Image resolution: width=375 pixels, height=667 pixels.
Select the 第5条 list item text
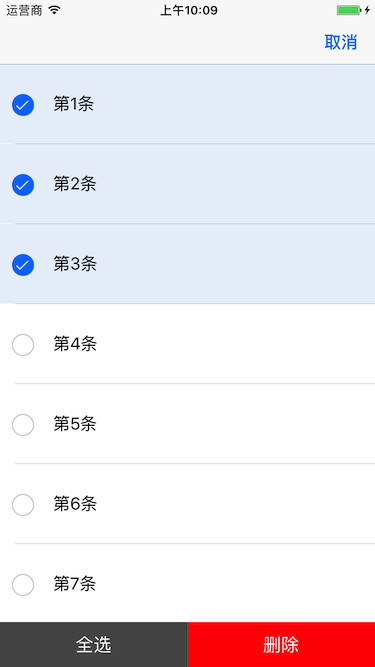75,424
